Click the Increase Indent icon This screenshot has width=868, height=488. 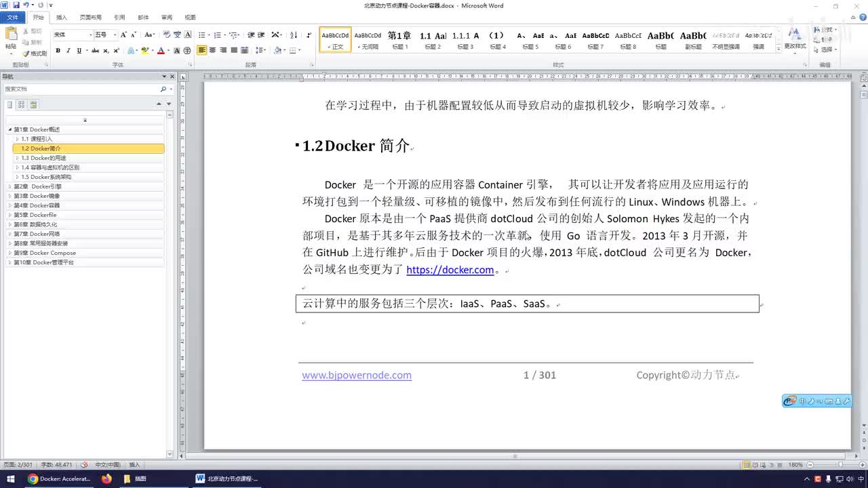click(x=261, y=35)
